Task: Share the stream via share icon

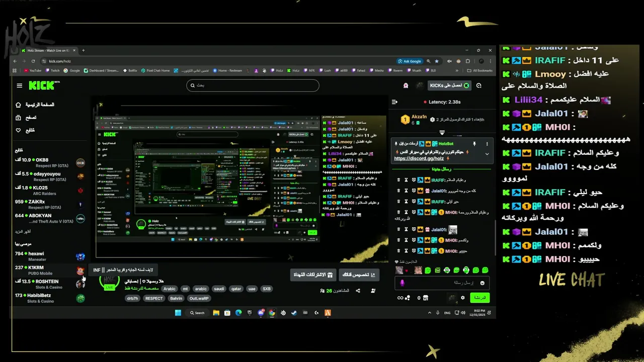Action: (358, 291)
